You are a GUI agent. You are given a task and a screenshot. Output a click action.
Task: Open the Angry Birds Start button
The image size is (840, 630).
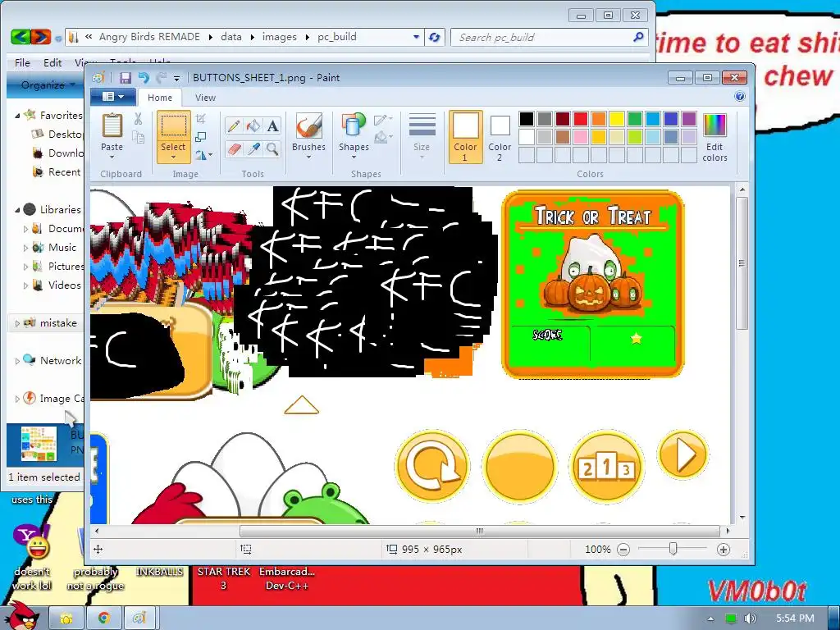point(21,616)
